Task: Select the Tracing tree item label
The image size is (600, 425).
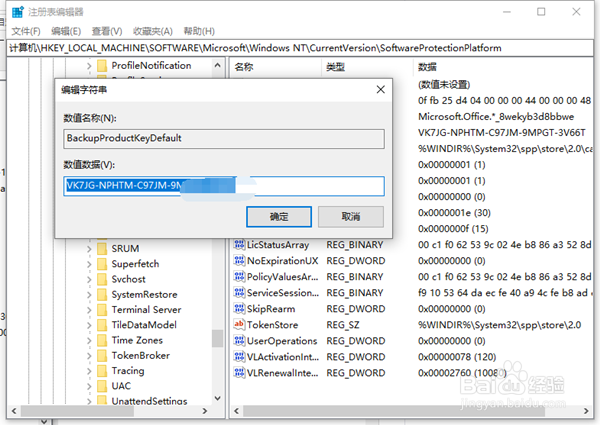Action: coord(128,371)
